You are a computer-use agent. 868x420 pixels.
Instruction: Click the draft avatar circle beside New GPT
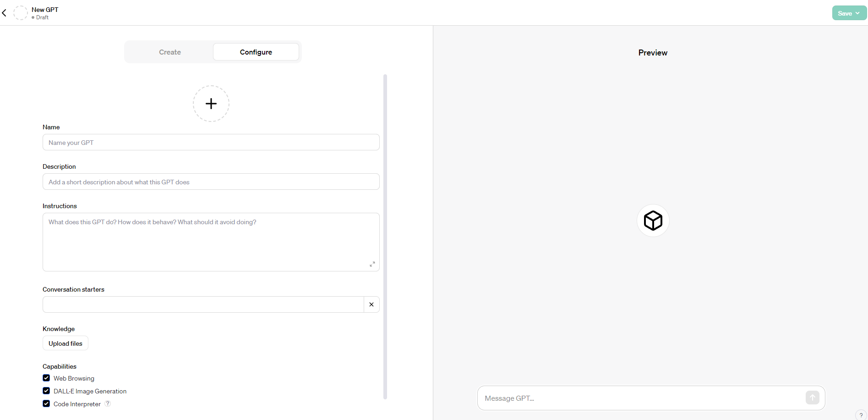click(x=21, y=13)
